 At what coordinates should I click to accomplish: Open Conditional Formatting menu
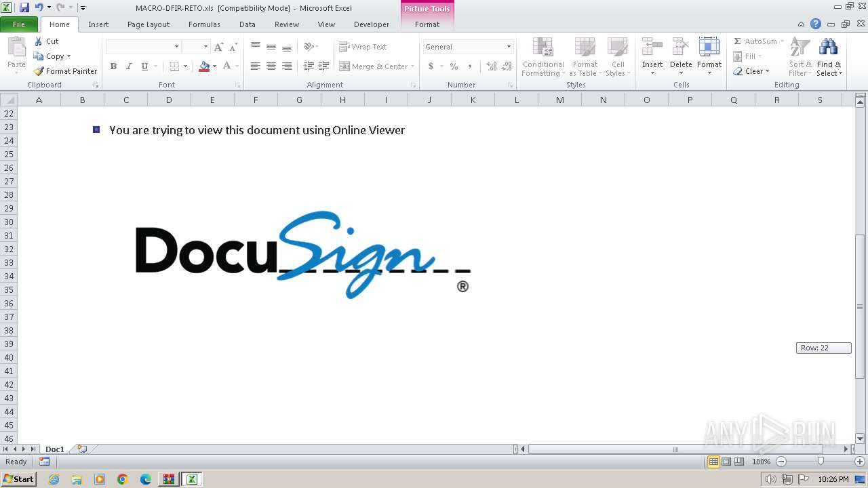pos(542,57)
